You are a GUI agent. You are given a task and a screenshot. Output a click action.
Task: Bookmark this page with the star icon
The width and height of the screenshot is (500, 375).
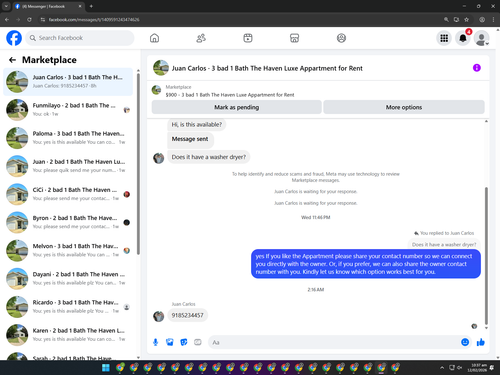click(467, 20)
